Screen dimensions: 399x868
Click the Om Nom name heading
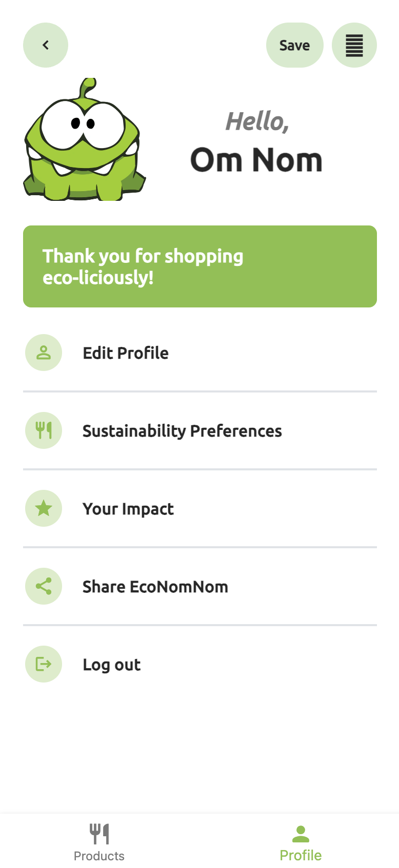pos(256,160)
